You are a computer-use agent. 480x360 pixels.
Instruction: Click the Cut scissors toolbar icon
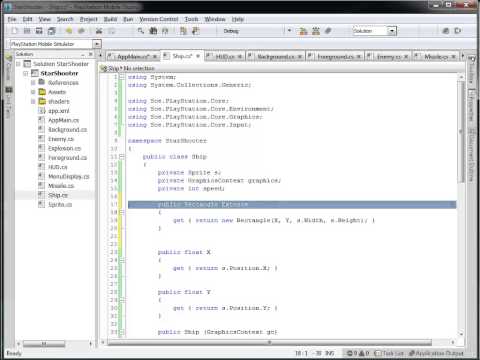point(99,31)
